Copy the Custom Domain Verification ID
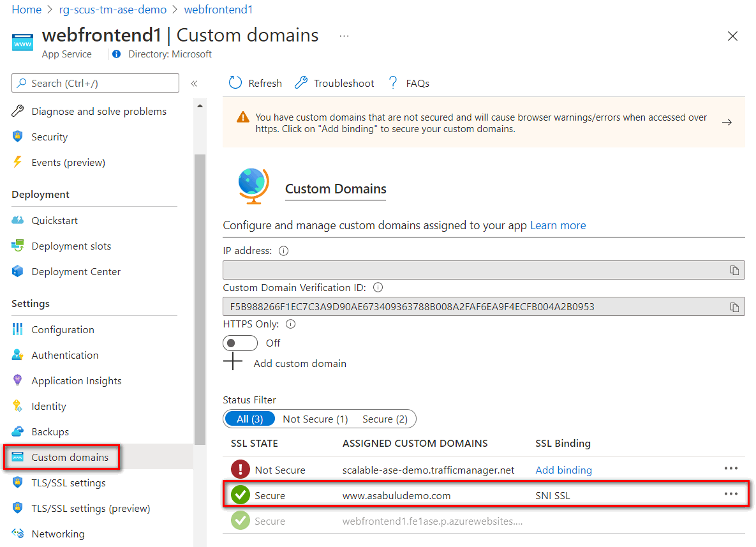The image size is (756, 547). [734, 307]
